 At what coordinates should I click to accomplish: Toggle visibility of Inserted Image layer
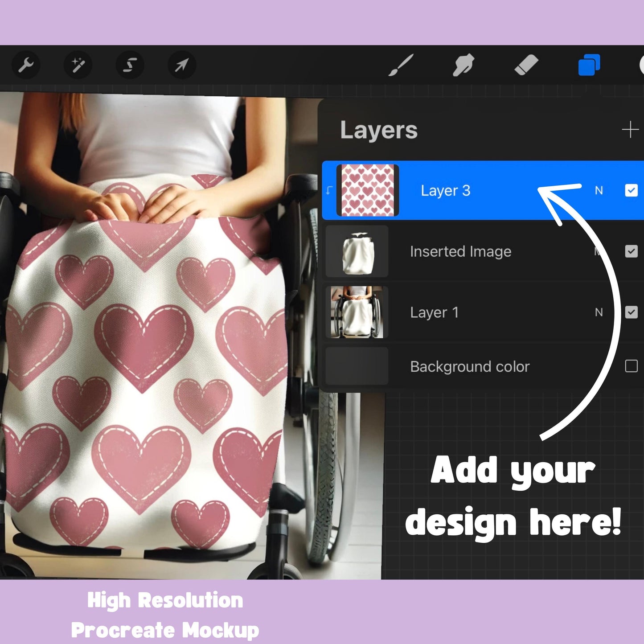pyautogui.click(x=631, y=251)
